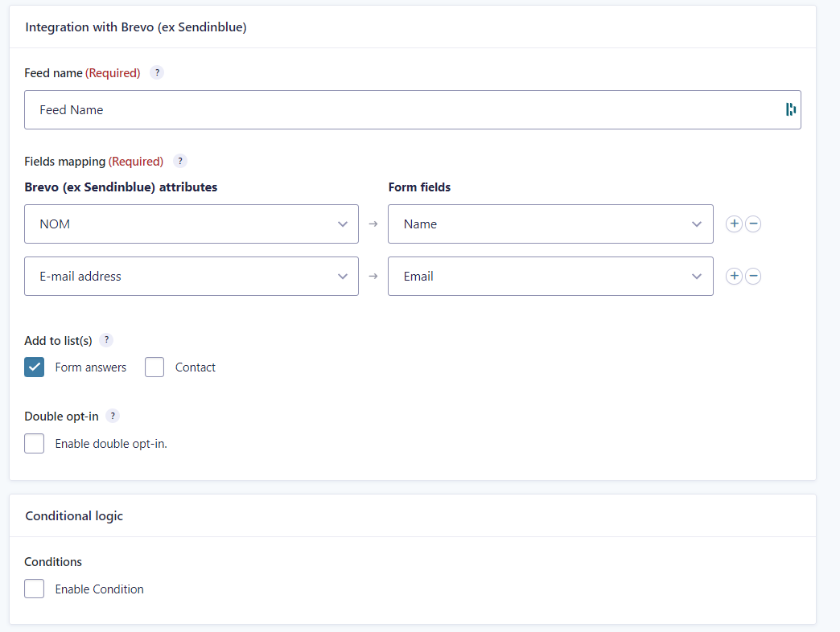The height and width of the screenshot is (632, 840).
Task: Click the Integration with Brevo heading
Action: 135,27
